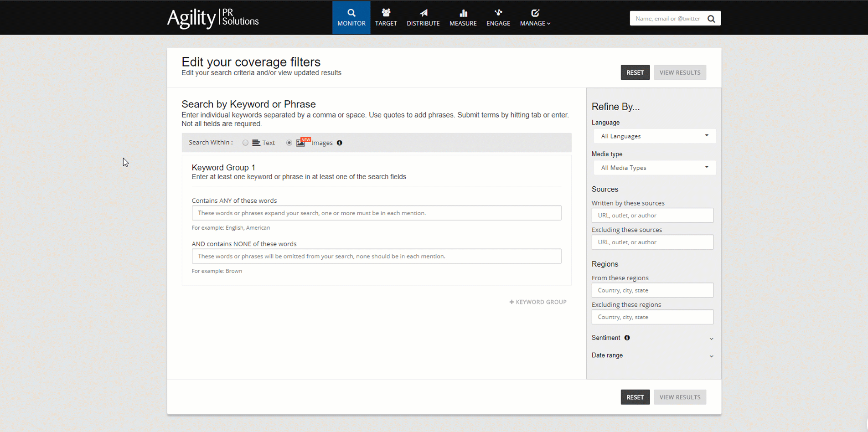Click the search magnifier in top search box
868x432 pixels.
click(711, 19)
